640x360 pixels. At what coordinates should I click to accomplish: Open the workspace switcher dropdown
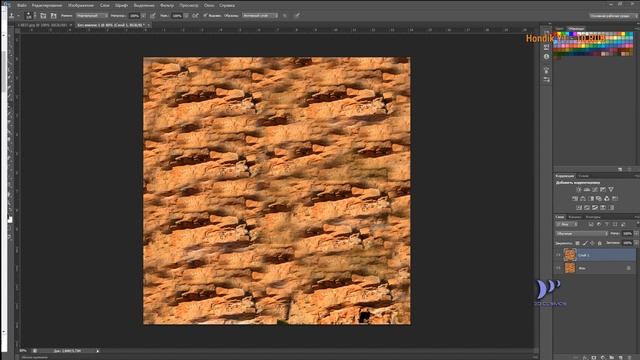point(613,16)
